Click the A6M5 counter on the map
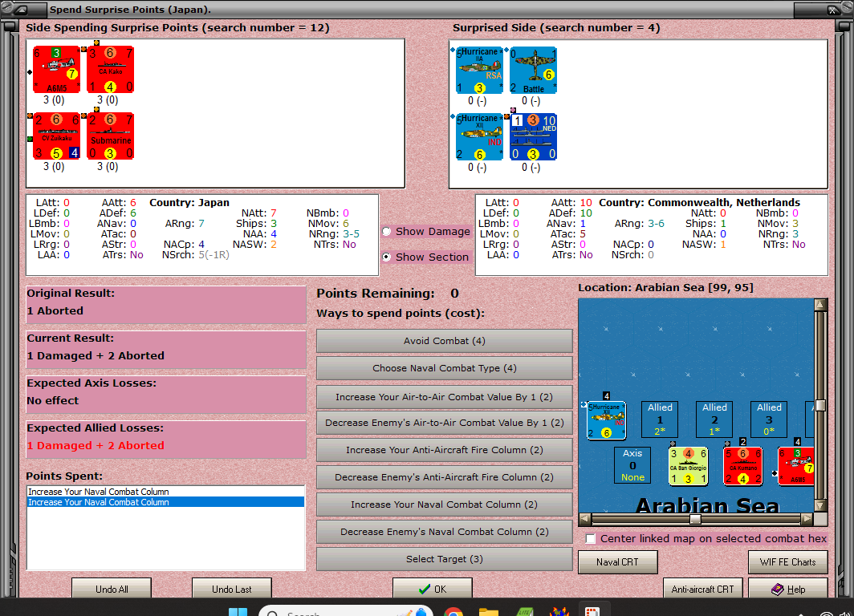 coord(796,466)
